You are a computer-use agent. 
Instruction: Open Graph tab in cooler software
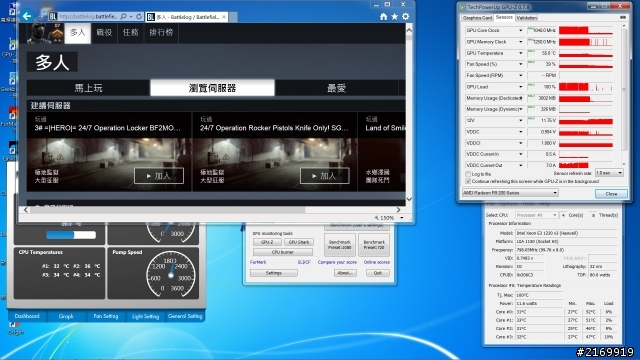66,316
